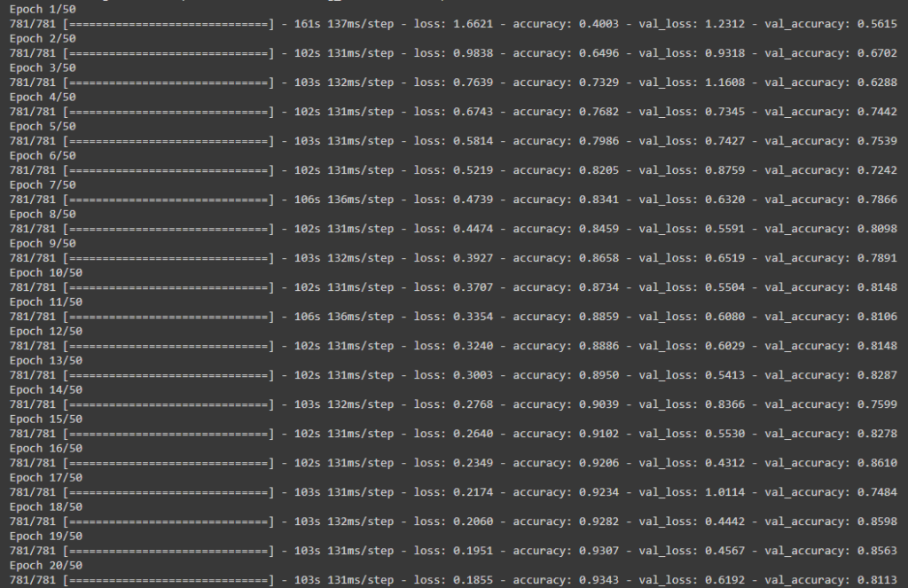908x588 pixels.
Task: Click the training accuracy value 0.4003
Action: (599, 24)
